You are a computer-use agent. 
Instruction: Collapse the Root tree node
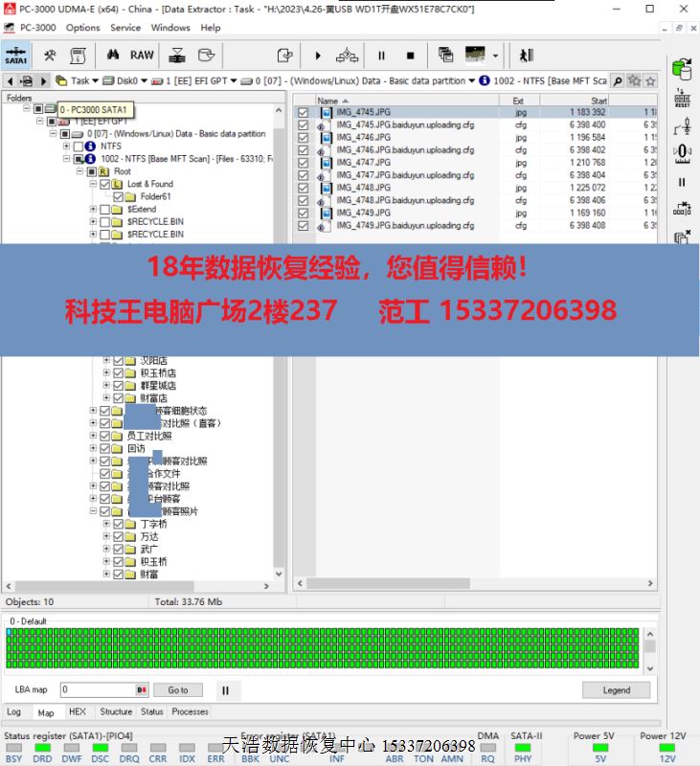click(x=79, y=171)
